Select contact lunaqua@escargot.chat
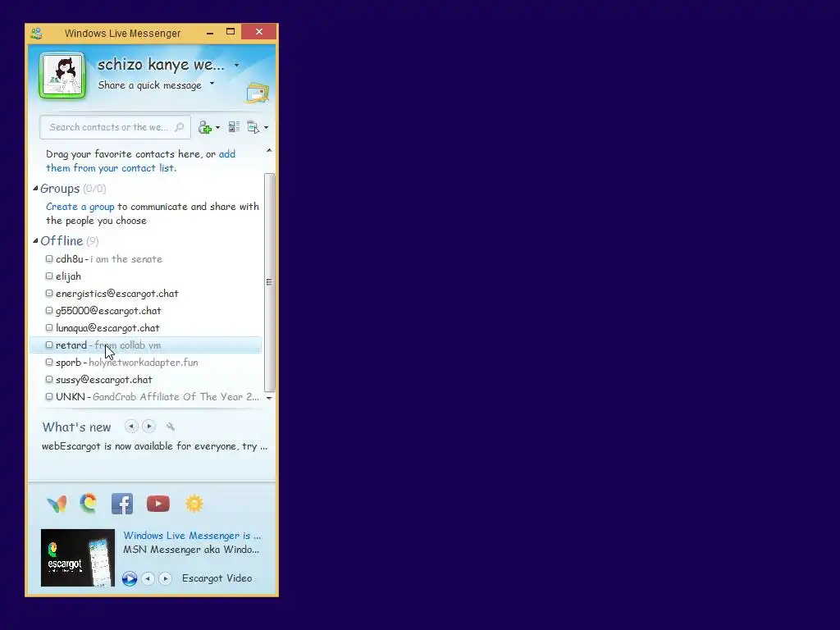Viewport: 840px width, 630px height. click(146, 328)
